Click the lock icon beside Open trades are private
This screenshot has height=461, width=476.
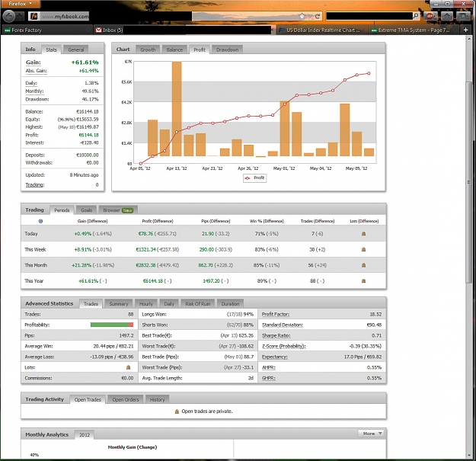tap(177, 411)
